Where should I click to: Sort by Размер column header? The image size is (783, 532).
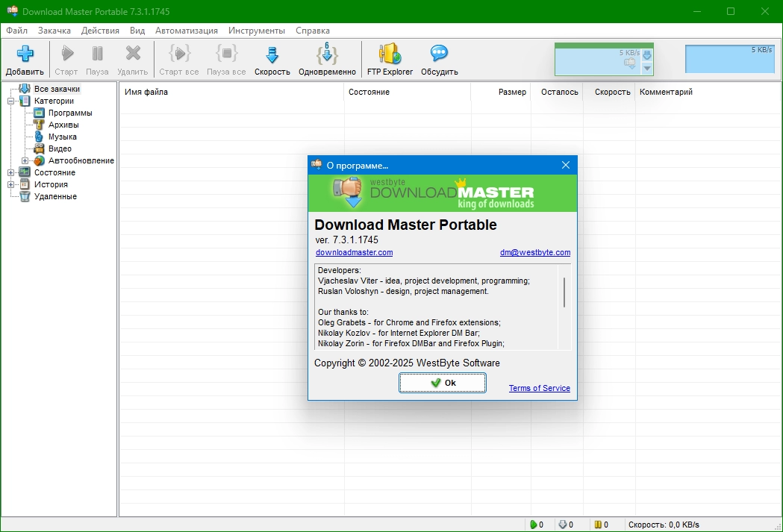pos(501,92)
